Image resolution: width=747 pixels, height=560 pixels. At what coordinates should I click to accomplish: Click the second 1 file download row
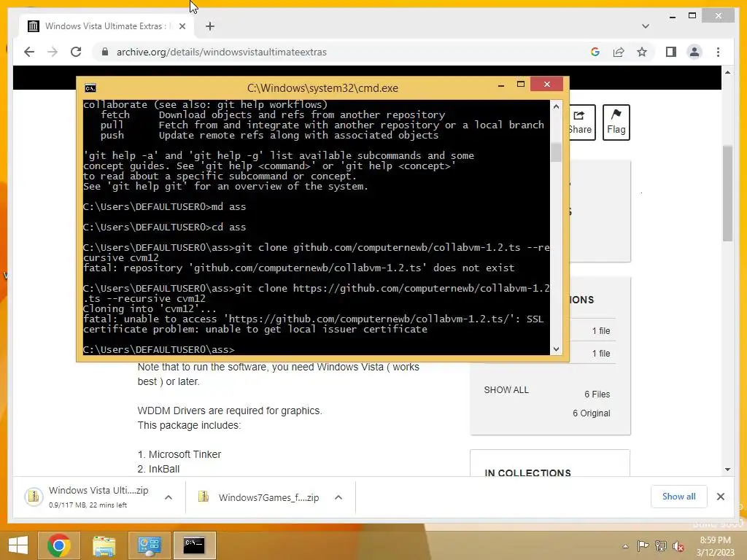[x=592, y=354]
